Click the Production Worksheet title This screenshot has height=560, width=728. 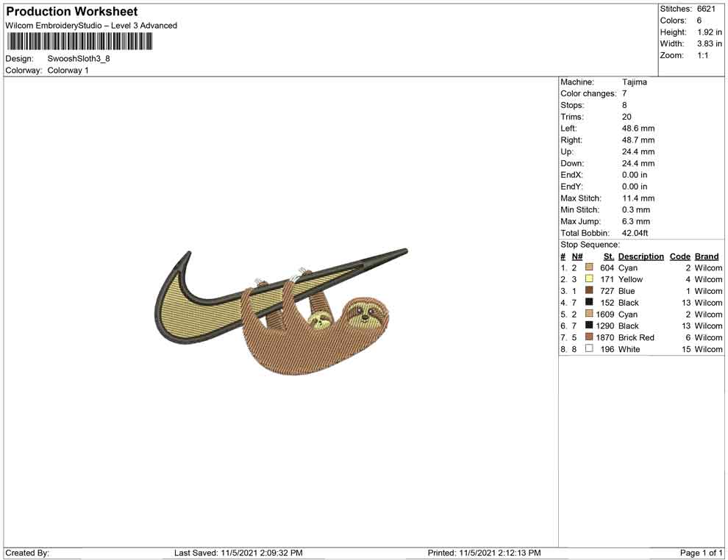[x=72, y=12]
